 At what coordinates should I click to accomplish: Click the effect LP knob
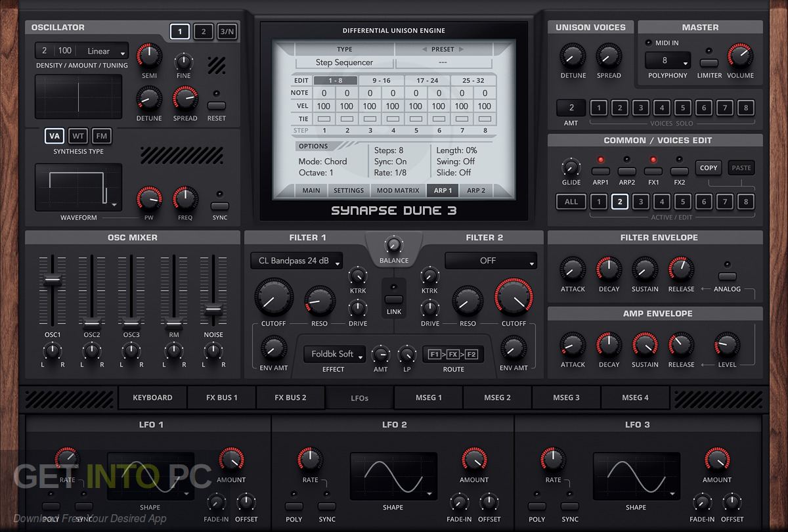(407, 355)
